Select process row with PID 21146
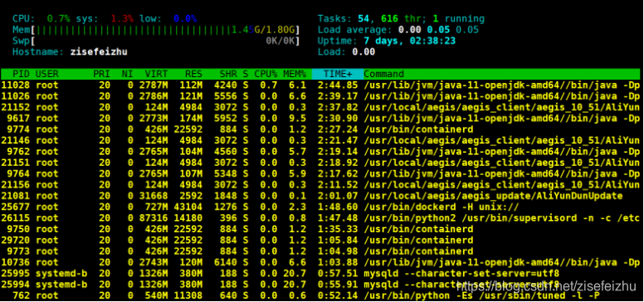Screen dimensions: 644x302 (x=320, y=141)
